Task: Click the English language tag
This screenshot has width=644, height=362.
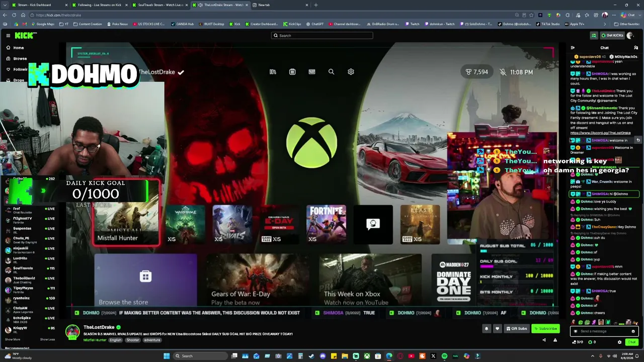Action: [x=115, y=340]
